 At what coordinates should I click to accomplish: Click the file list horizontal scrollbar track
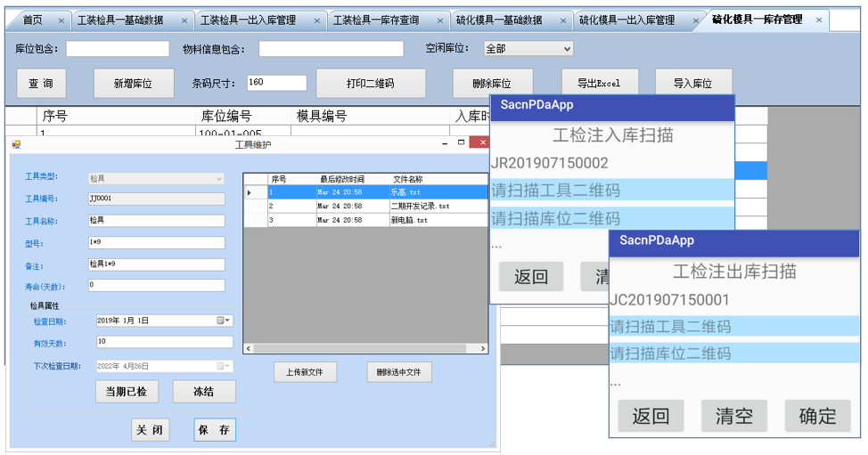tap(366, 348)
